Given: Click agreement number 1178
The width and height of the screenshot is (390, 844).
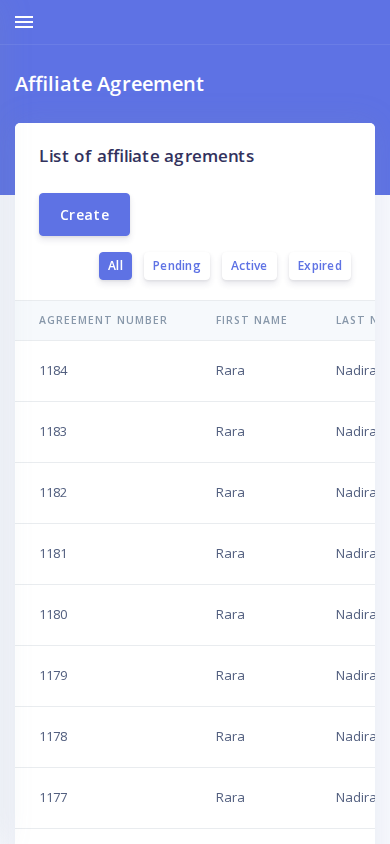Looking at the screenshot, I should (x=195, y=736).
